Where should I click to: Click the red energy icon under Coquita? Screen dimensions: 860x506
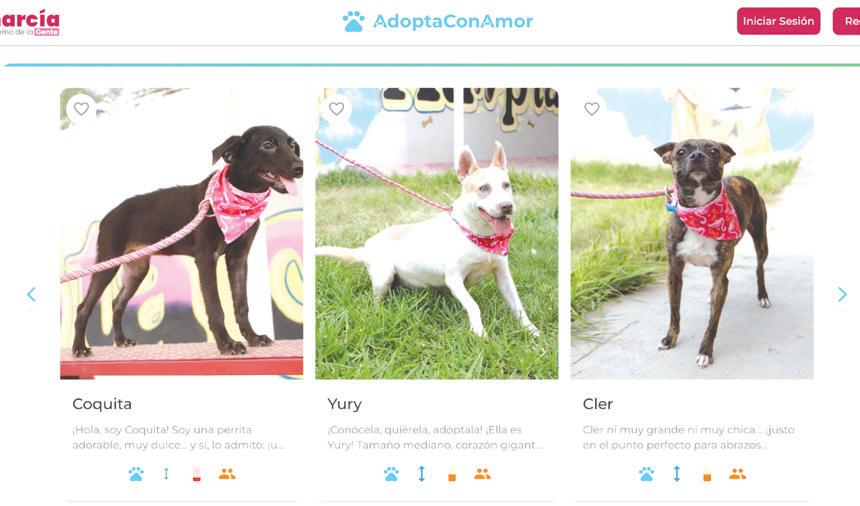196,474
